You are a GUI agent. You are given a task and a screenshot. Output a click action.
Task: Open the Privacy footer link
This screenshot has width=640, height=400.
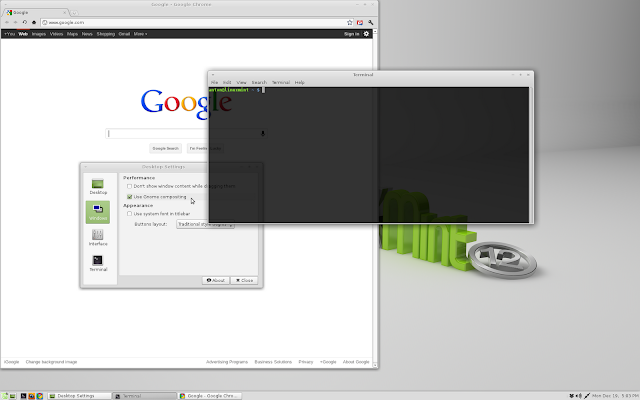[306, 362]
